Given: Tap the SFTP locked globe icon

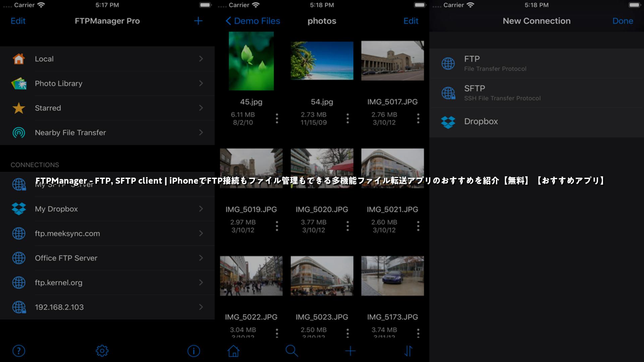Looking at the screenshot, I should coord(448,93).
